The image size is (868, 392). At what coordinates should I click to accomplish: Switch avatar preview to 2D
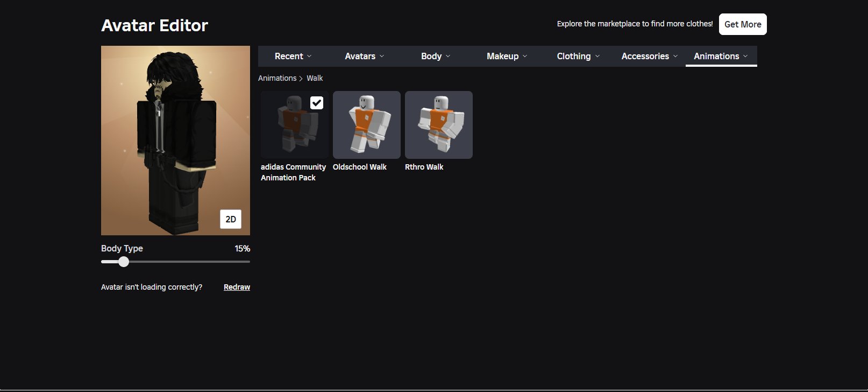coord(231,219)
